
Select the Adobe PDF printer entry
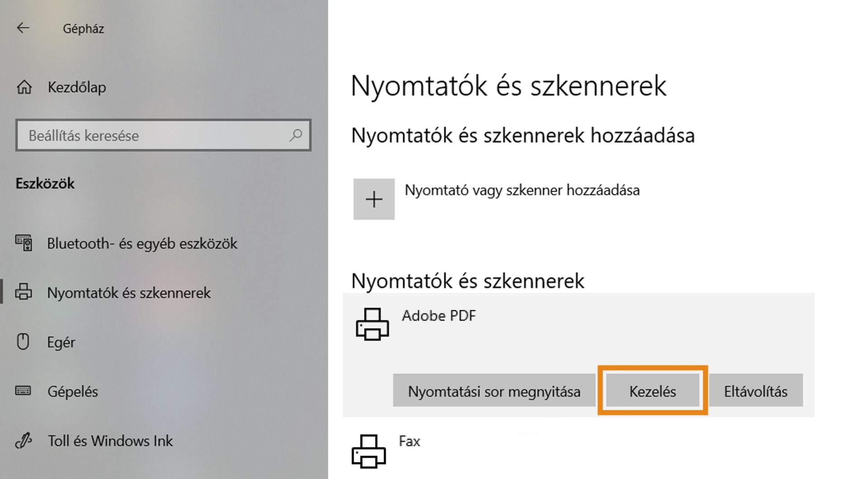(x=439, y=316)
